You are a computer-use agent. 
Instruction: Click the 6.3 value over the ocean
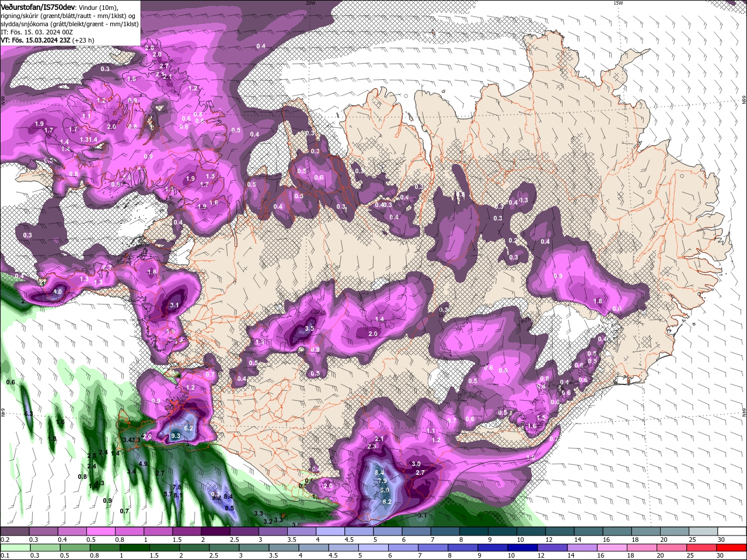29,414
